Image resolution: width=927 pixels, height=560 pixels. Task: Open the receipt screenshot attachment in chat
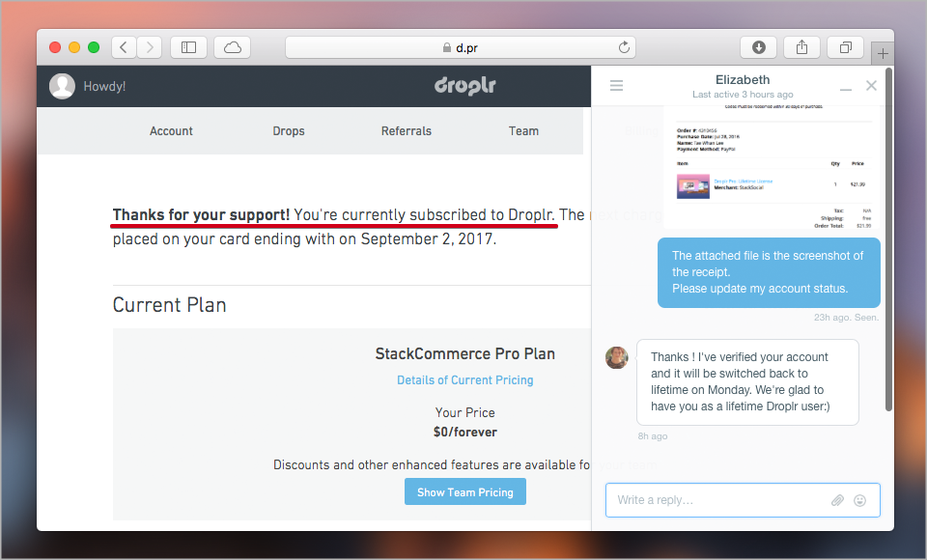click(772, 167)
